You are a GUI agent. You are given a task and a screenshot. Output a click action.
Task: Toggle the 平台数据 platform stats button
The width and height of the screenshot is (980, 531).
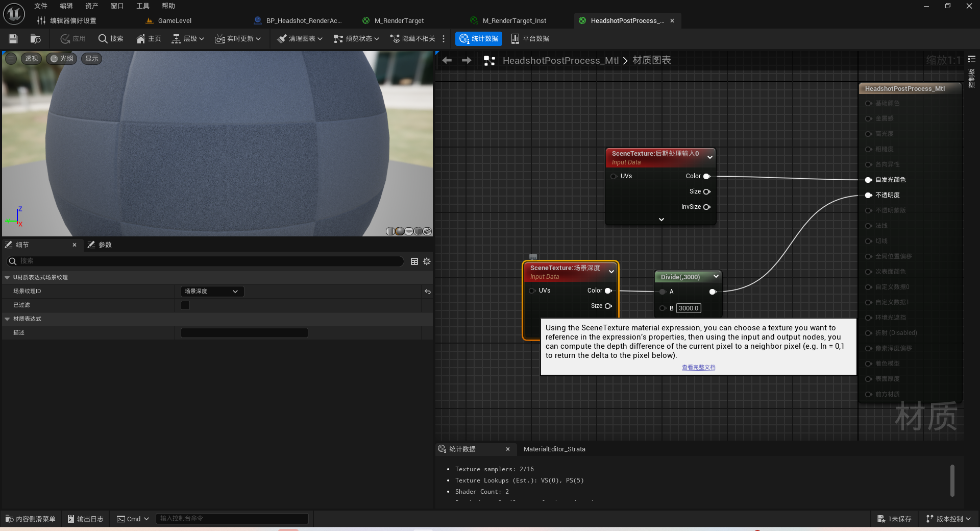(530, 39)
